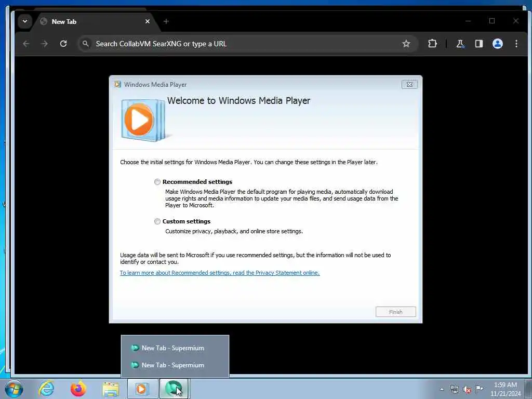Click the Finish button in the dialog
This screenshot has height=399, width=532.
tap(395, 312)
